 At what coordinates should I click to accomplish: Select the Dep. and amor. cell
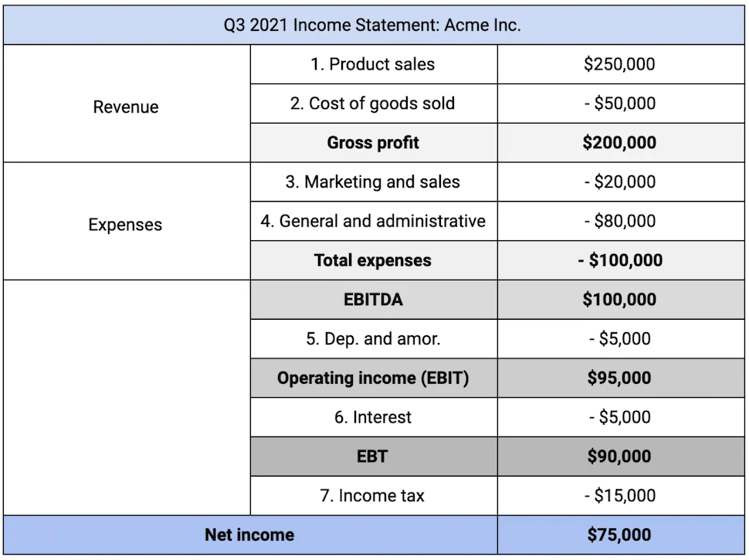373,339
